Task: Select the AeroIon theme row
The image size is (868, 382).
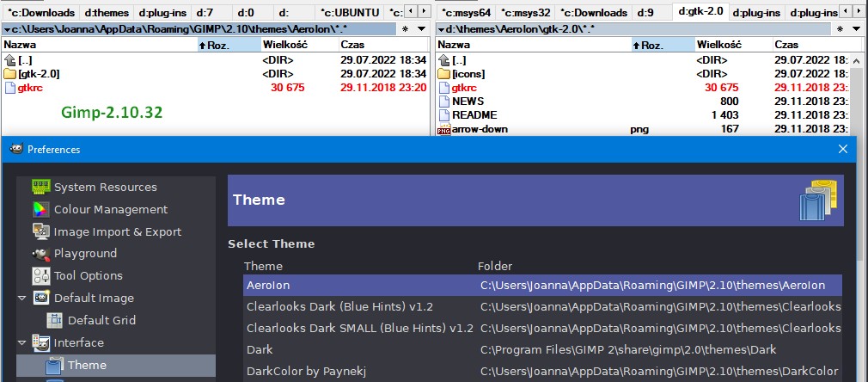Action: pyautogui.click(x=542, y=286)
